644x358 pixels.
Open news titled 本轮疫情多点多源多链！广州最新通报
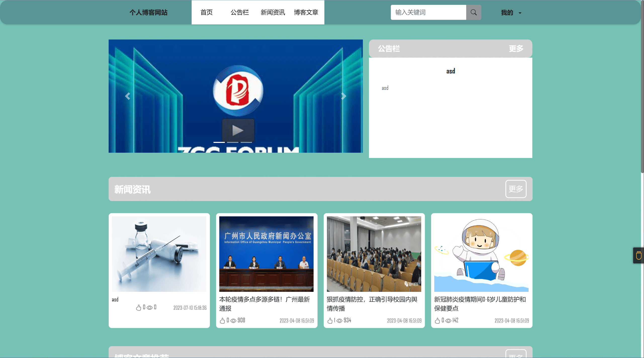[265, 304]
